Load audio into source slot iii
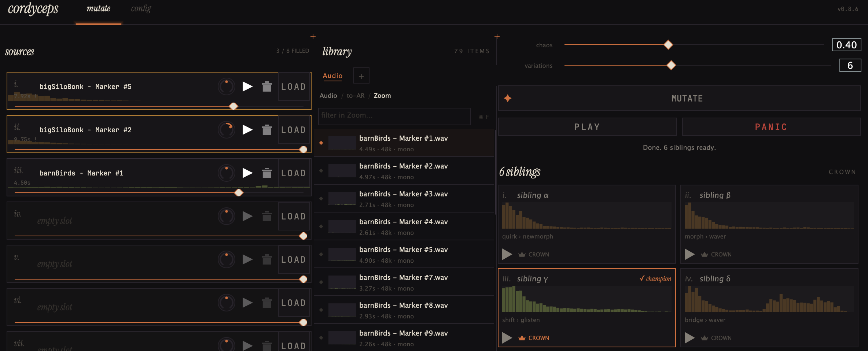The image size is (868, 351). (x=294, y=173)
